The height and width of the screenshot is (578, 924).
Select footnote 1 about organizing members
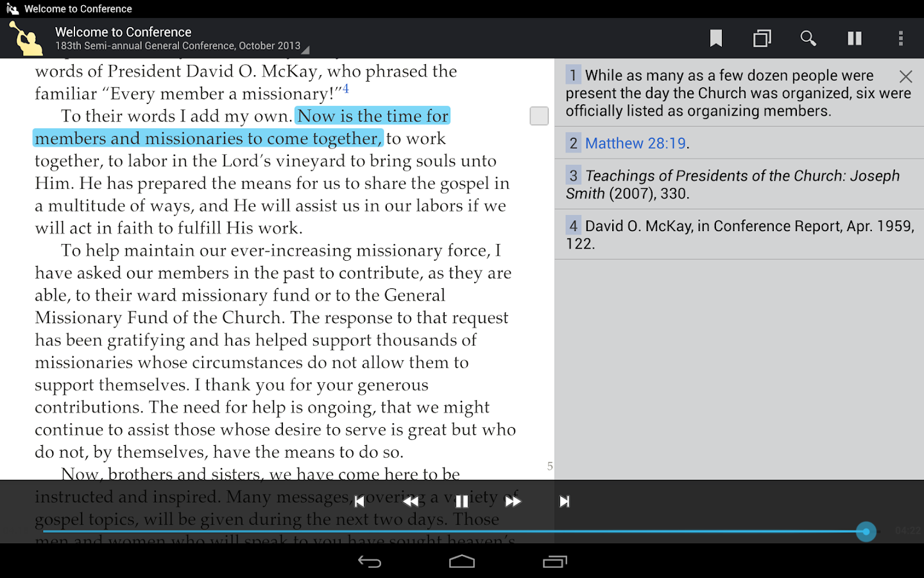click(739, 93)
